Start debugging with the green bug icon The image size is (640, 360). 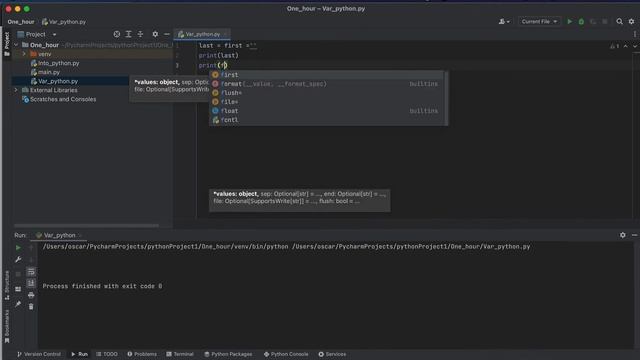tap(581, 22)
